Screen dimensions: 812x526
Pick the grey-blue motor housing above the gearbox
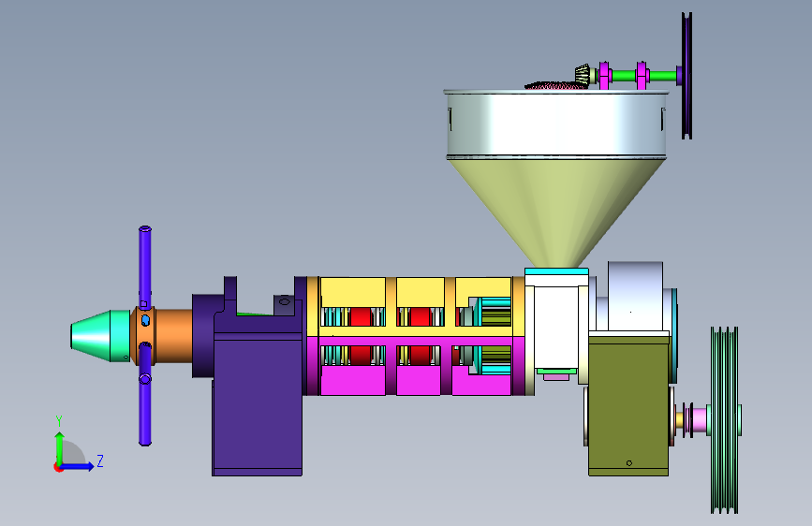point(635,296)
